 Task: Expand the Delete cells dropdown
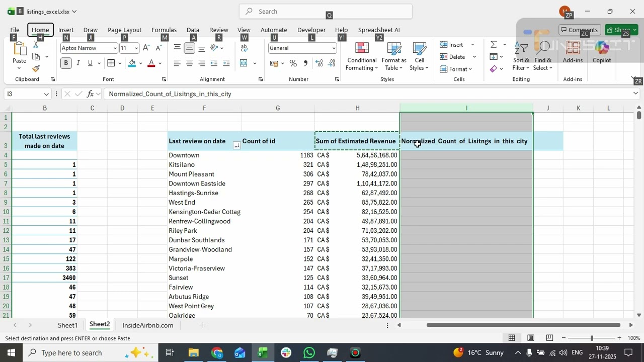pos(474,57)
